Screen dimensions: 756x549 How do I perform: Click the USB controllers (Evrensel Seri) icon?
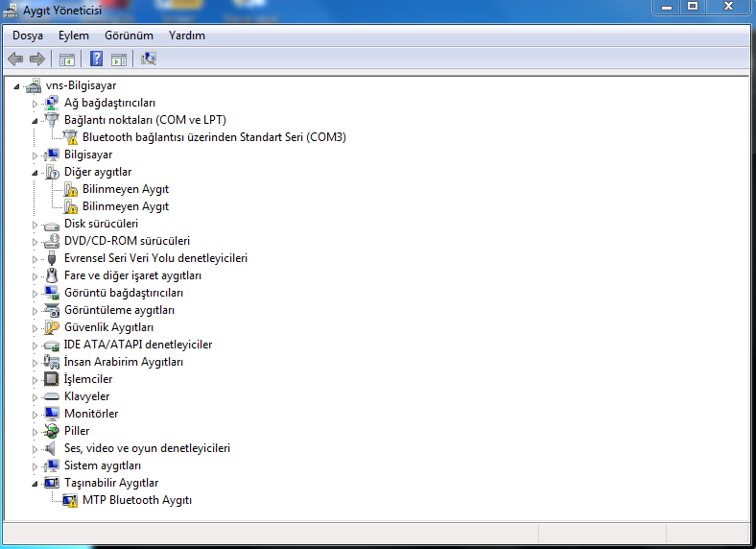52,258
